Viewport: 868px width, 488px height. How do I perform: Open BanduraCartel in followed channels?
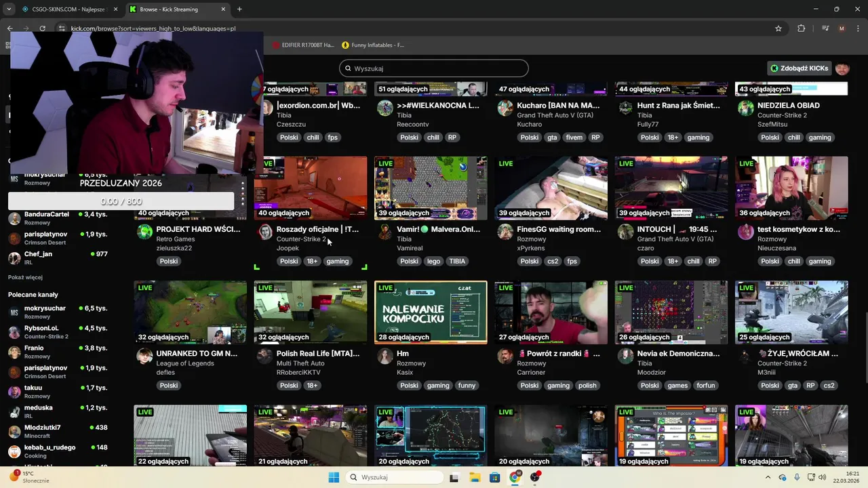click(x=59, y=218)
